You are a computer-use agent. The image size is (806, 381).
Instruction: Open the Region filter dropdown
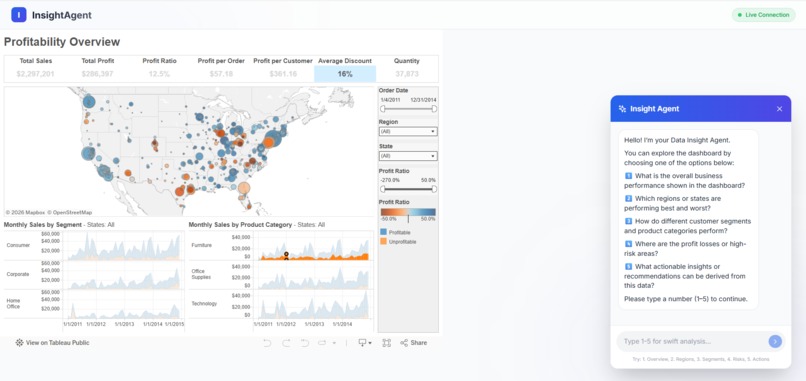tap(408, 132)
